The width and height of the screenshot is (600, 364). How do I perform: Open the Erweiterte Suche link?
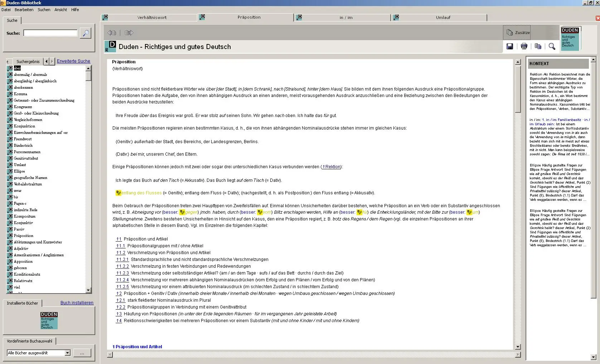(73, 61)
